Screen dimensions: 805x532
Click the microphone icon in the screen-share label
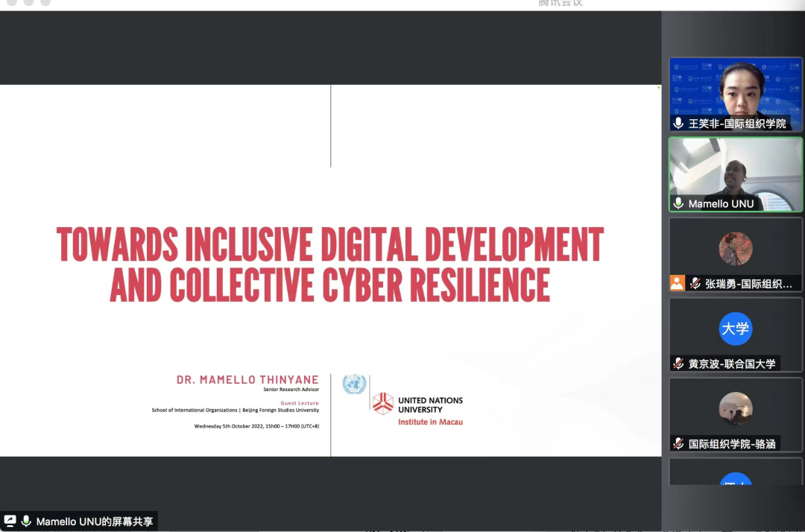tap(26, 522)
